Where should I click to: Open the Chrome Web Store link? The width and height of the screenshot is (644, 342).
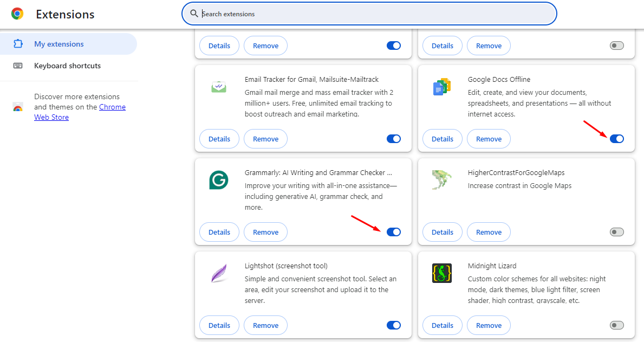coord(112,107)
